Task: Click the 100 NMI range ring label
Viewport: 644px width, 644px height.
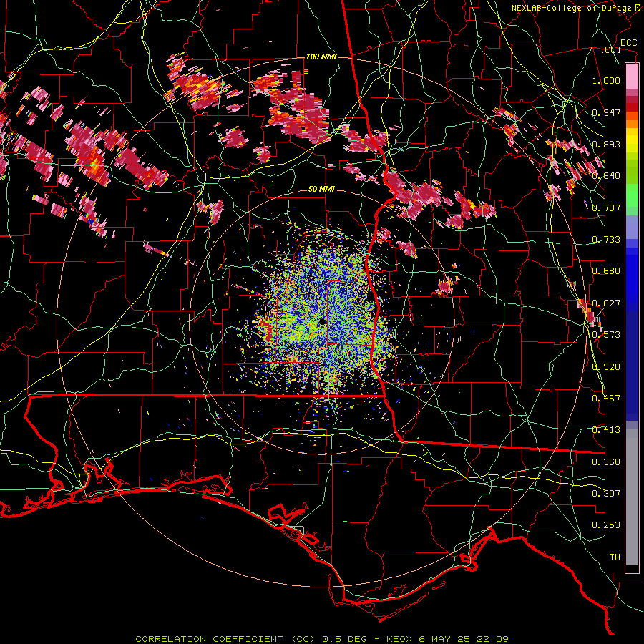Action: [x=321, y=57]
